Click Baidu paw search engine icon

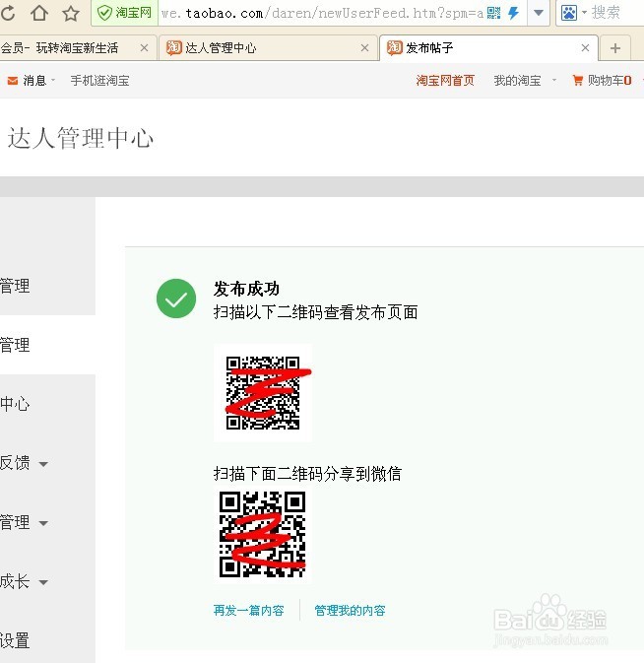point(569,13)
